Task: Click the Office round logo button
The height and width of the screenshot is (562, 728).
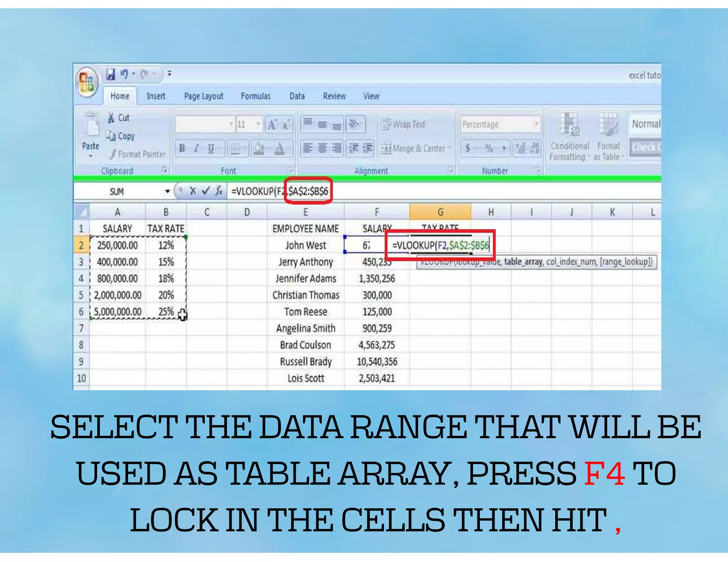Action: [87, 82]
